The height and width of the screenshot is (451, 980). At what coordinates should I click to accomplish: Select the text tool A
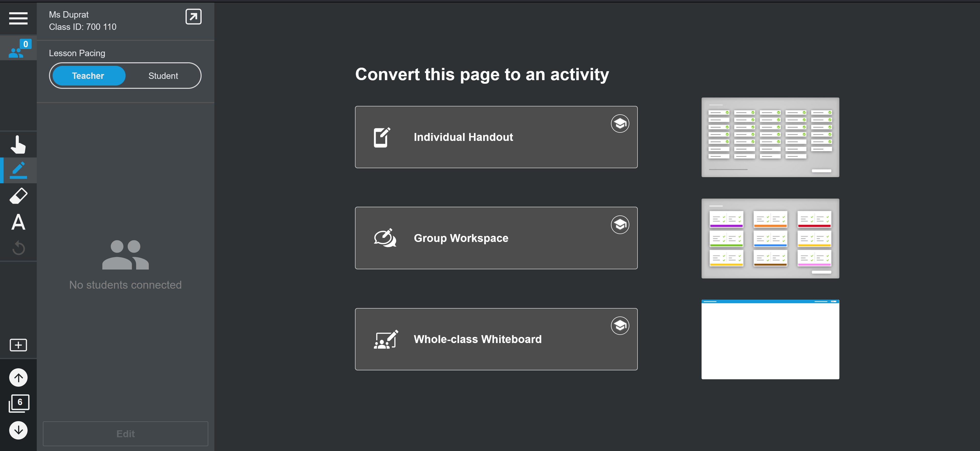(18, 222)
